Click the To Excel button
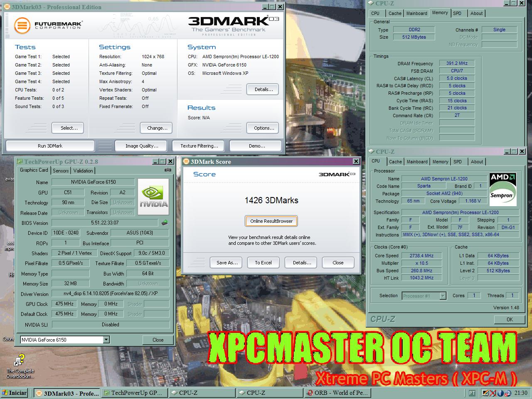 tap(263, 263)
